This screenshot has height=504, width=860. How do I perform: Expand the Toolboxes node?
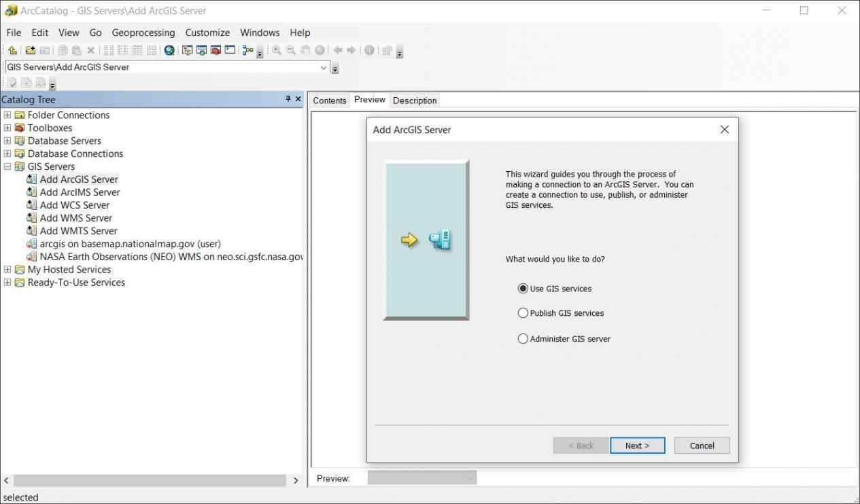point(7,128)
